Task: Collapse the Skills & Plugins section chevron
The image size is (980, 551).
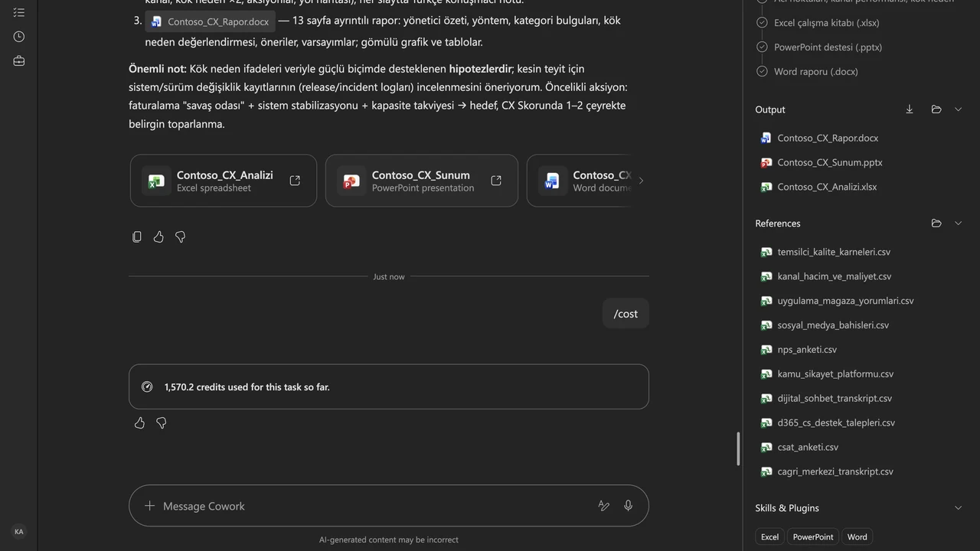Action: (x=958, y=508)
